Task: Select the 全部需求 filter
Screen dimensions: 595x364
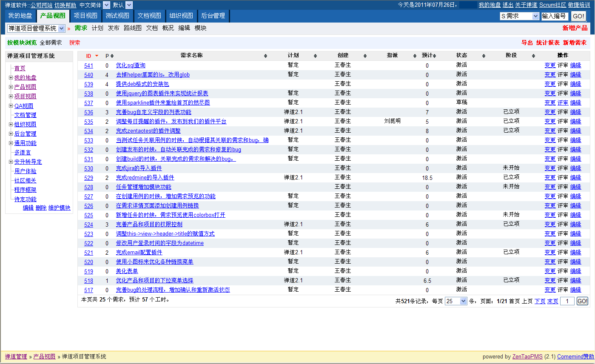Action: coord(51,43)
